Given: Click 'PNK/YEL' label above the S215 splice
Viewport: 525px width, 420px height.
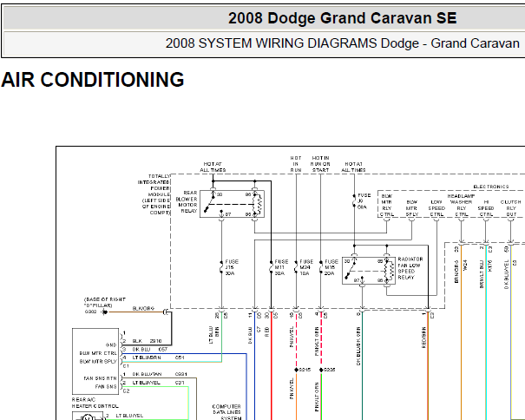Looking at the screenshot, I should click(x=292, y=337).
